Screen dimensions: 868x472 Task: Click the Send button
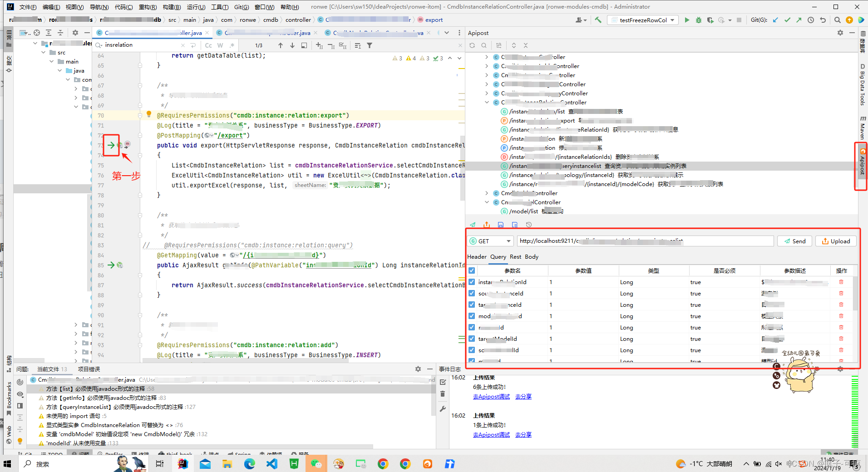[795, 241]
